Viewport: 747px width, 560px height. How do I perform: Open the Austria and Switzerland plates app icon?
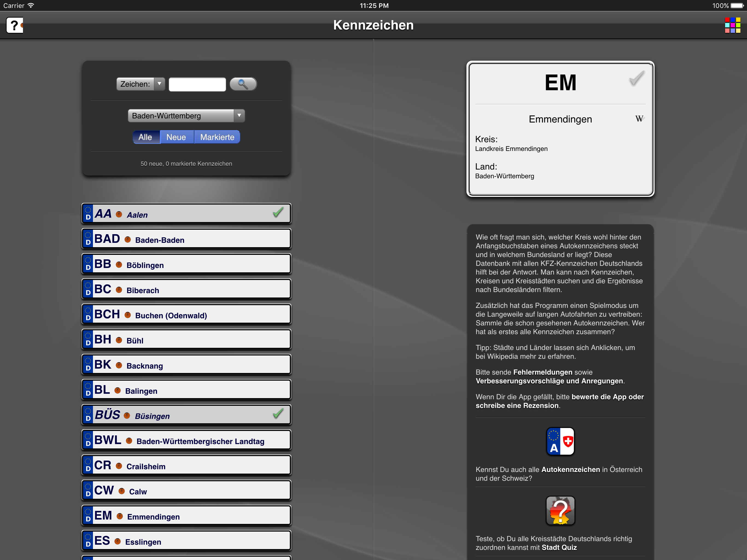(560, 441)
